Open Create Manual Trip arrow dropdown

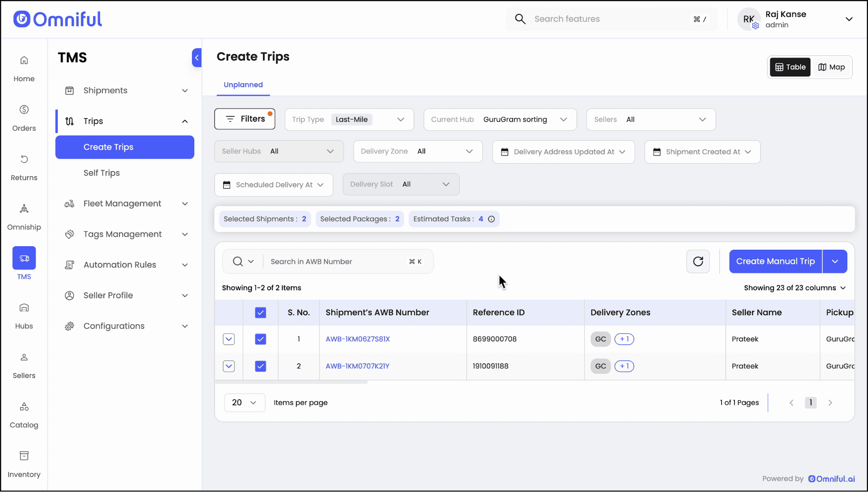[x=835, y=261]
